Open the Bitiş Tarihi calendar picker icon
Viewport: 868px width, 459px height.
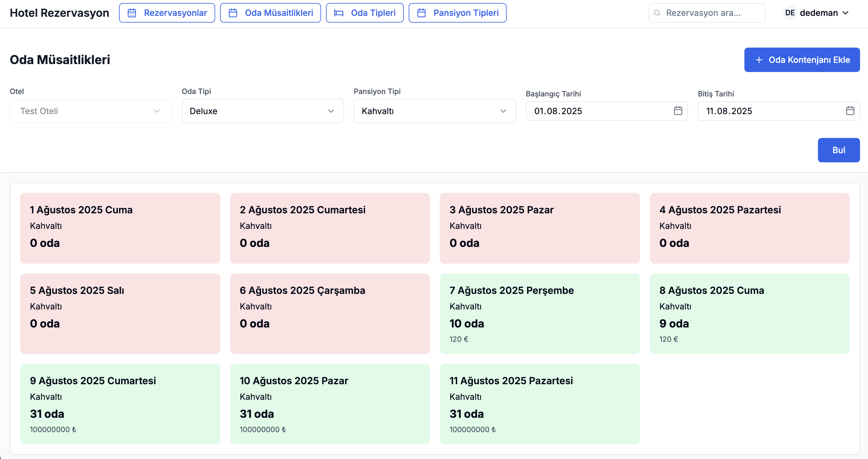850,110
